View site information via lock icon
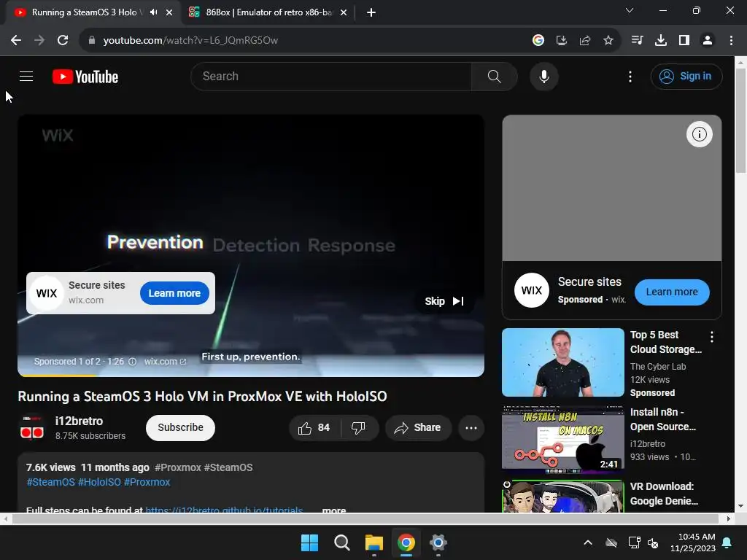Image resolution: width=747 pixels, height=560 pixels. 92,41
